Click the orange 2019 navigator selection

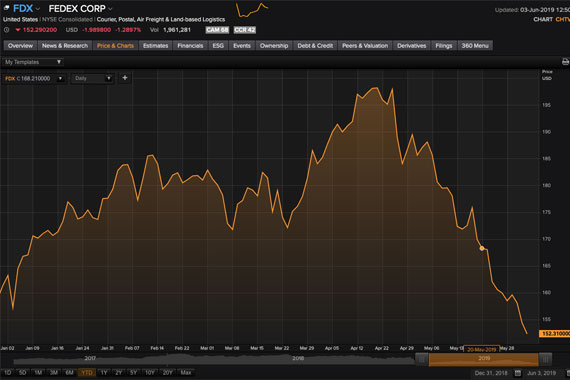click(484, 359)
